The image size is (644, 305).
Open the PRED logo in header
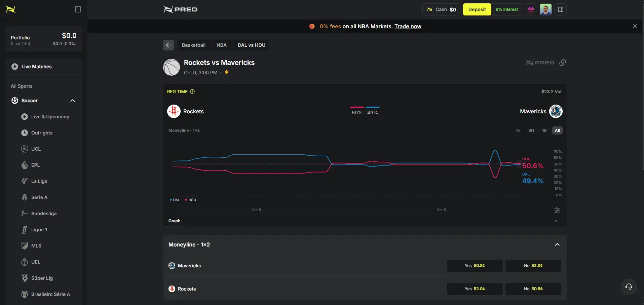(x=181, y=9)
